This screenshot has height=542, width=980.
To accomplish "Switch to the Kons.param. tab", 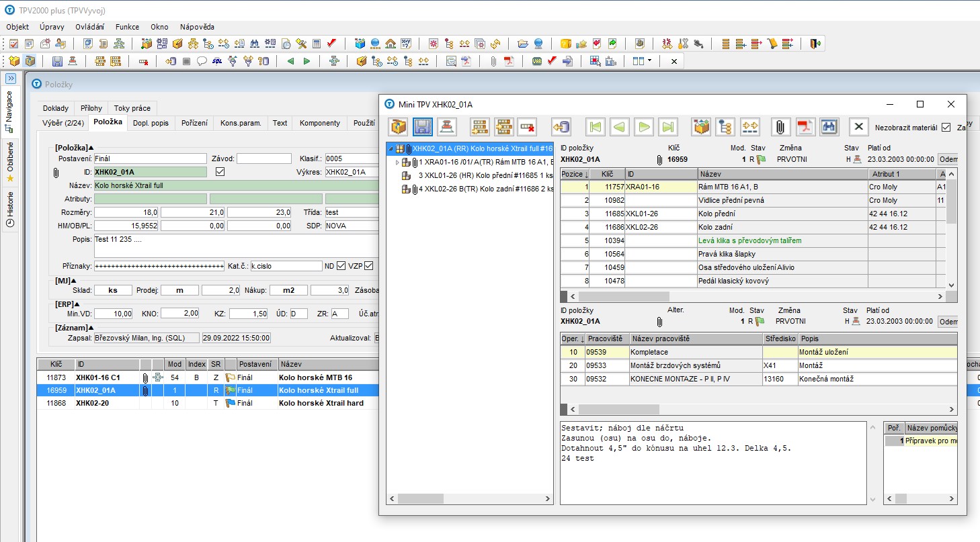I will pyautogui.click(x=241, y=123).
